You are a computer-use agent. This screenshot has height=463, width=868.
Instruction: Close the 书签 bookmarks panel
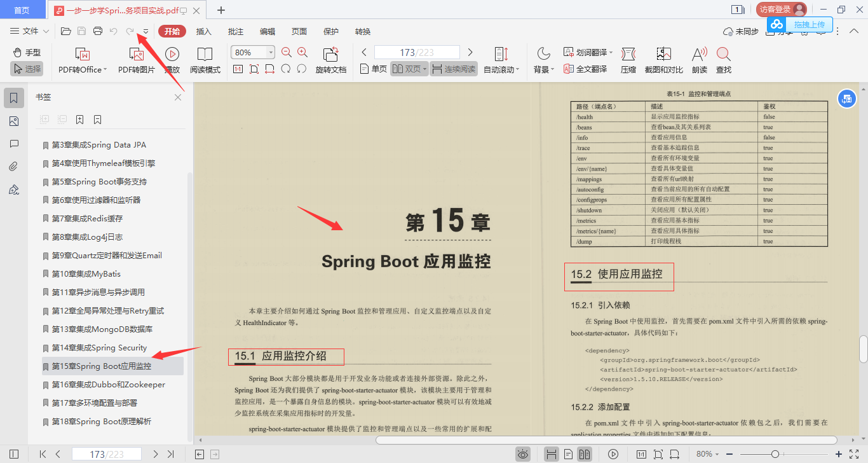point(178,97)
